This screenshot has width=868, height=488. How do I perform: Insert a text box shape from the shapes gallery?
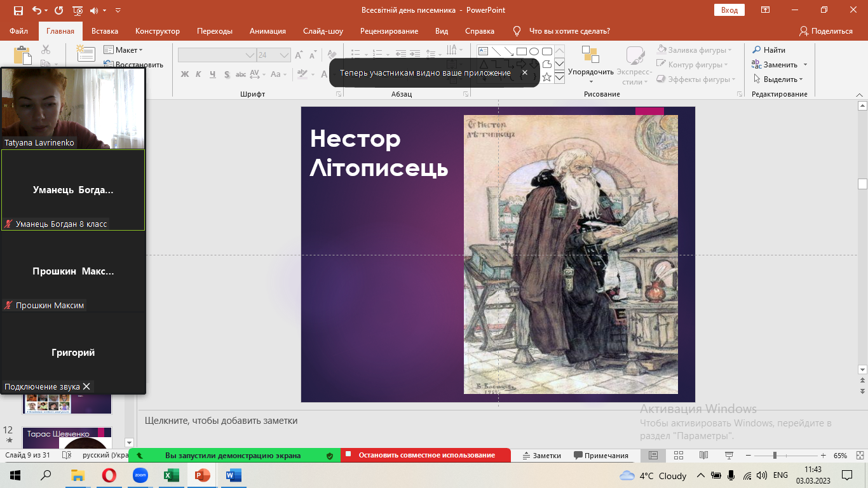coord(483,51)
